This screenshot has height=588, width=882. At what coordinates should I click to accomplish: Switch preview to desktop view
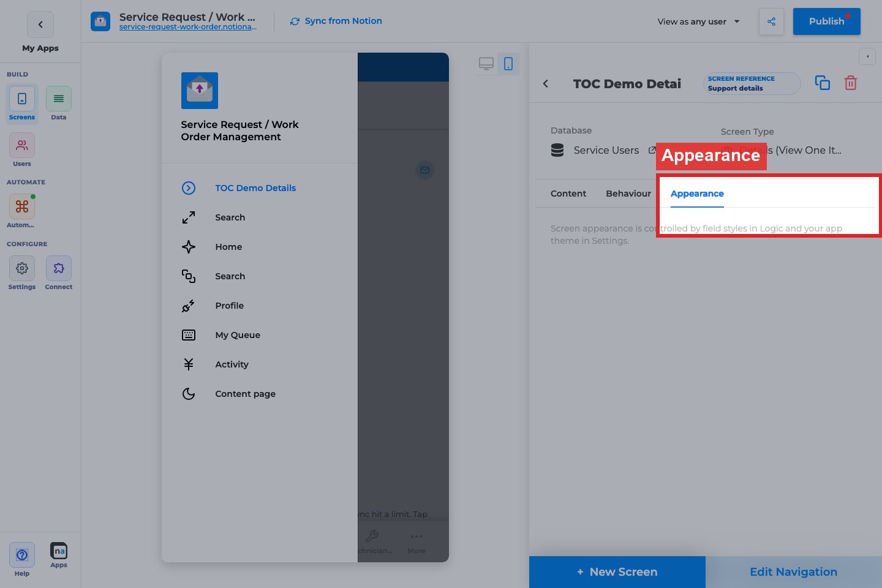click(x=486, y=64)
